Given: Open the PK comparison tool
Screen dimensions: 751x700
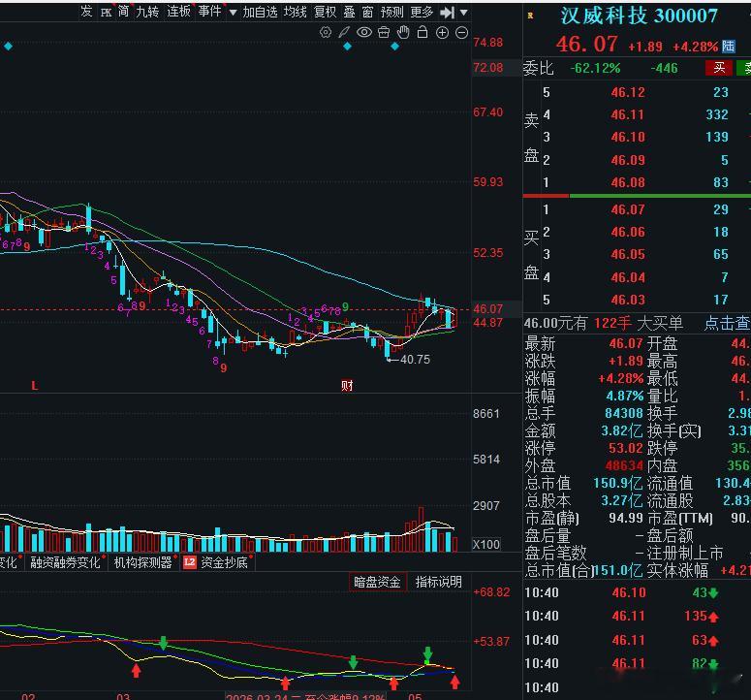Looking at the screenshot, I should (x=106, y=13).
